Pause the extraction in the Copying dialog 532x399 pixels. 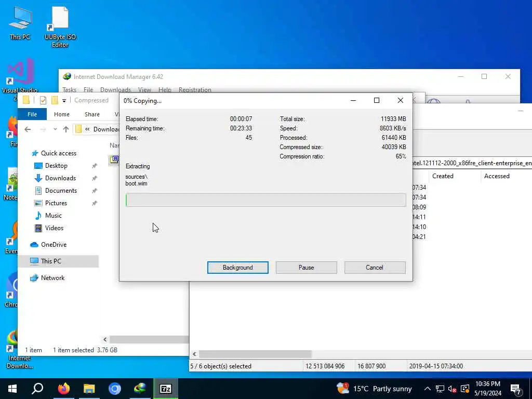coord(306,268)
